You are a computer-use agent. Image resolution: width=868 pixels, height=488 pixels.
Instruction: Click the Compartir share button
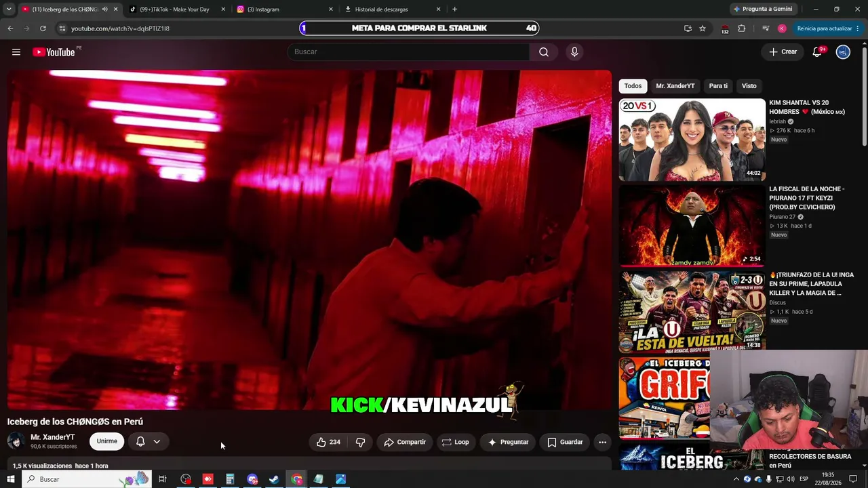(x=405, y=442)
